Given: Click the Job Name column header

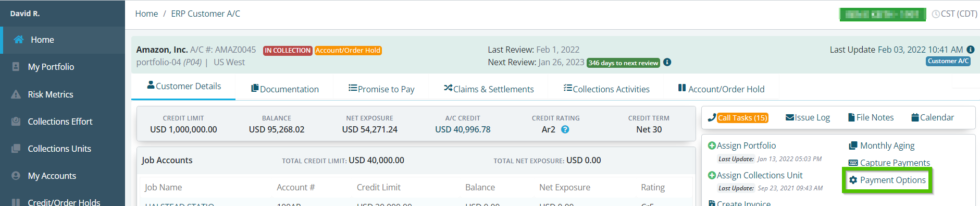Looking at the screenshot, I should 163,187.
